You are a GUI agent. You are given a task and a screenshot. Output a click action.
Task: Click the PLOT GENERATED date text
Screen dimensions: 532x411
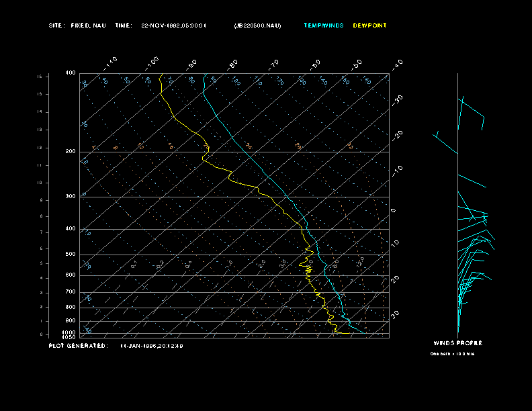(x=152, y=346)
